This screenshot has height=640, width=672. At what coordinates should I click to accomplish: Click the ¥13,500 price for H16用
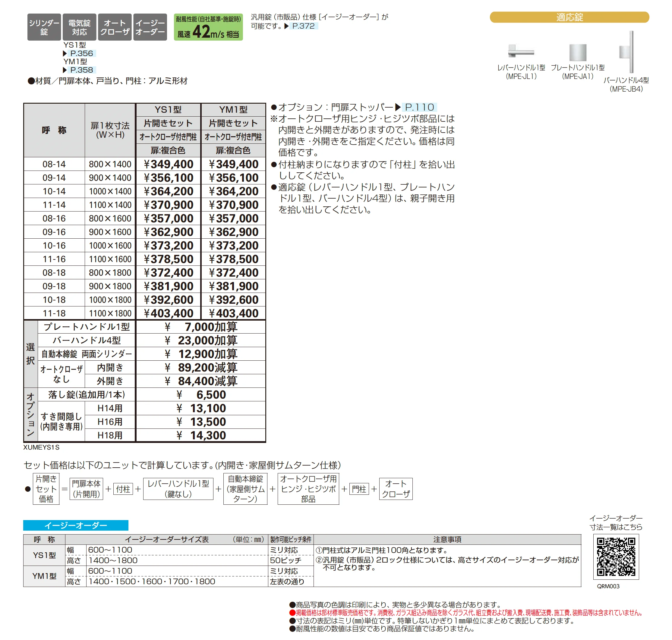click(201, 422)
